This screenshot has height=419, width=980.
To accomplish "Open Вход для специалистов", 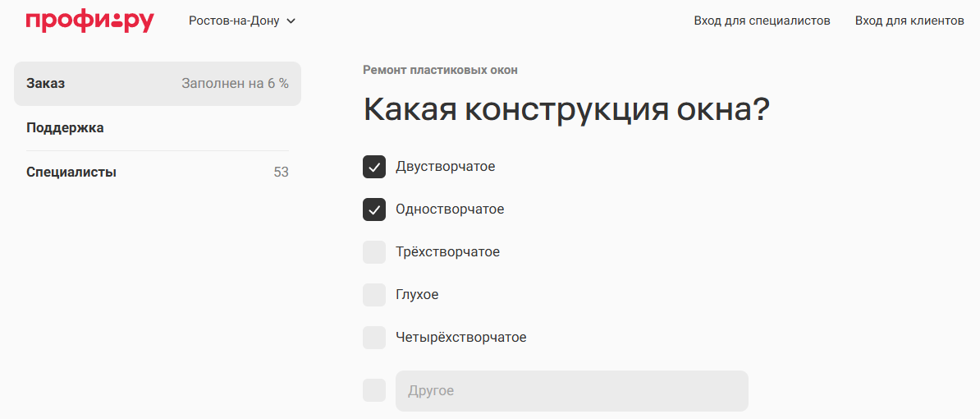I will click(762, 21).
